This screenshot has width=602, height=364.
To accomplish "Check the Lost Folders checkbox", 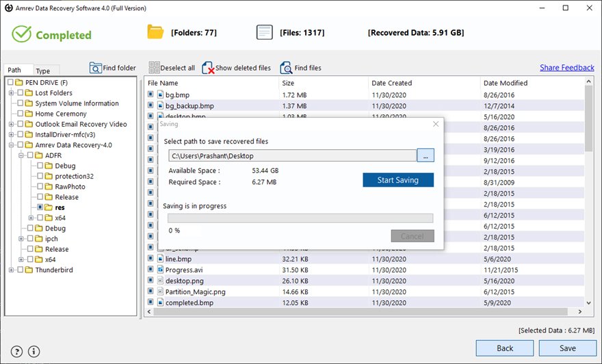I will 21,92.
